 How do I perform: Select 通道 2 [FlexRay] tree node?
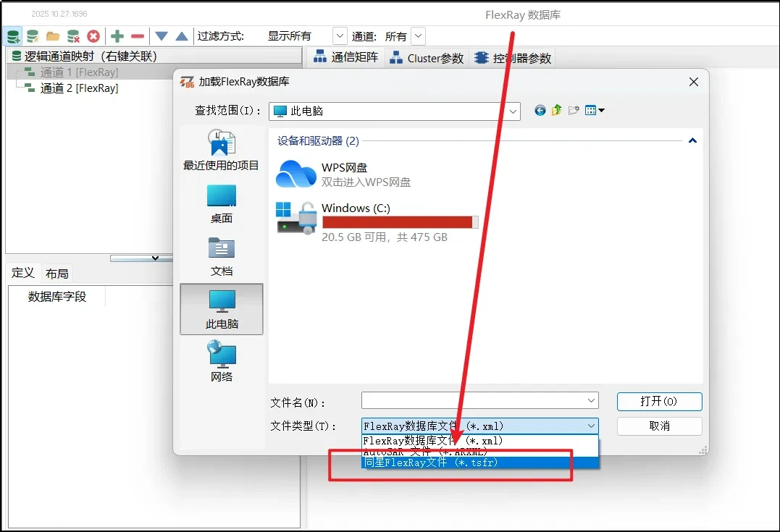pos(79,88)
